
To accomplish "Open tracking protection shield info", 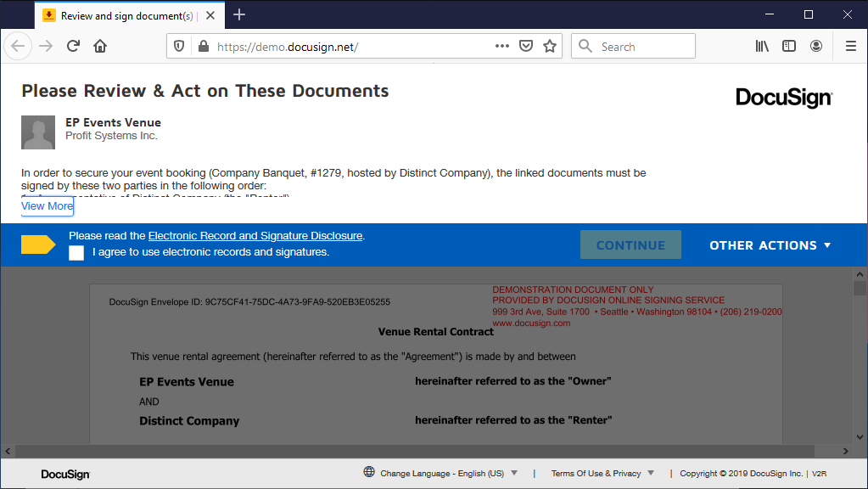I will coord(179,46).
